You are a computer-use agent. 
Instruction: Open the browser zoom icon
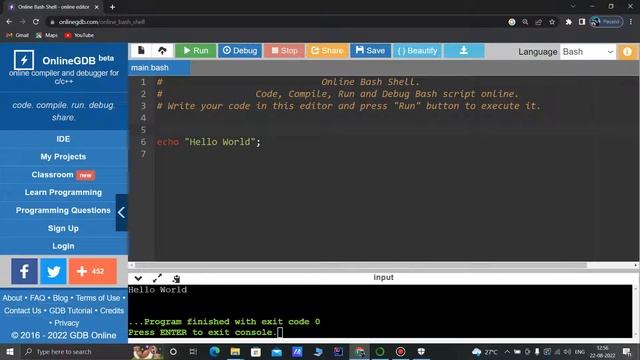pyautogui.click(x=525, y=22)
